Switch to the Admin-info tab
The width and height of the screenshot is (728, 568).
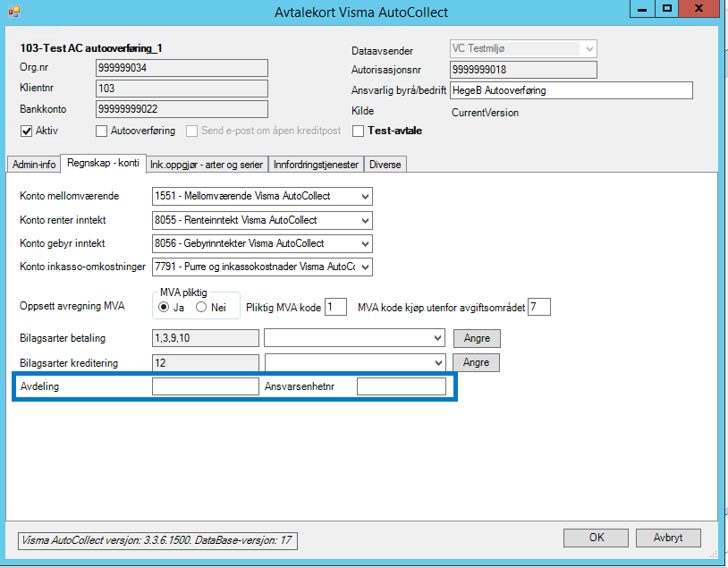34,165
